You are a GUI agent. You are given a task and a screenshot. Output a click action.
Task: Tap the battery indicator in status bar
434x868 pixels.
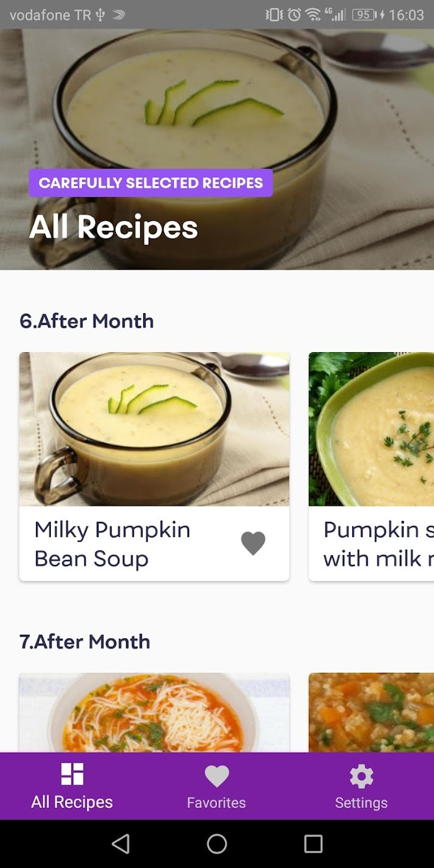[x=365, y=15]
